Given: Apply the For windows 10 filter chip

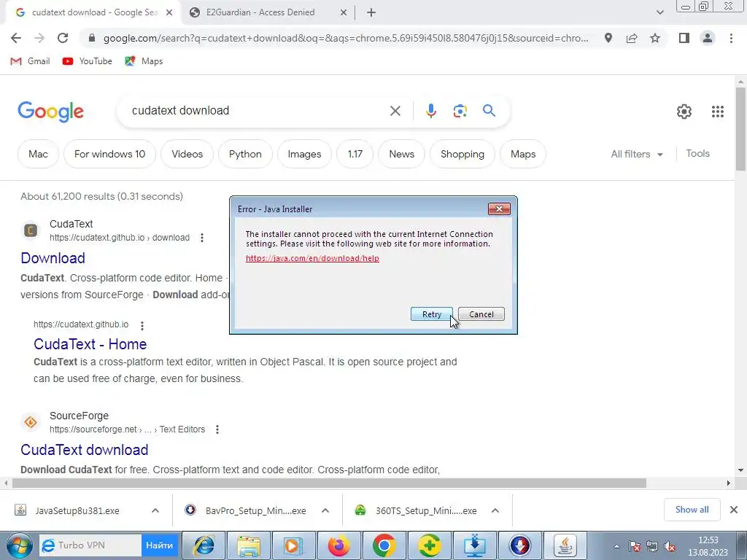Looking at the screenshot, I should pos(109,154).
